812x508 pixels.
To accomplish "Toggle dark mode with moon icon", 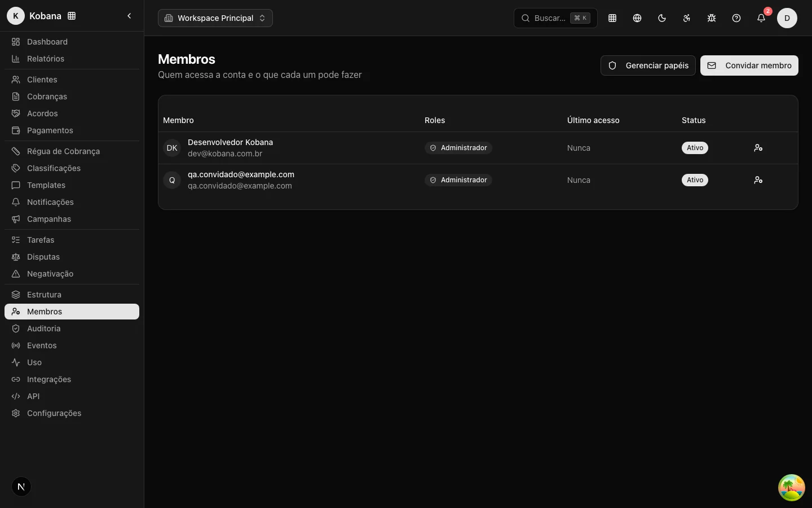I will pos(662,18).
